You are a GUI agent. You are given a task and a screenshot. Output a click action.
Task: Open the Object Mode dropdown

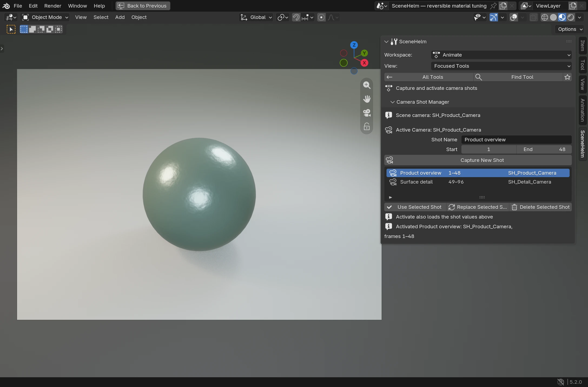(45, 17)
